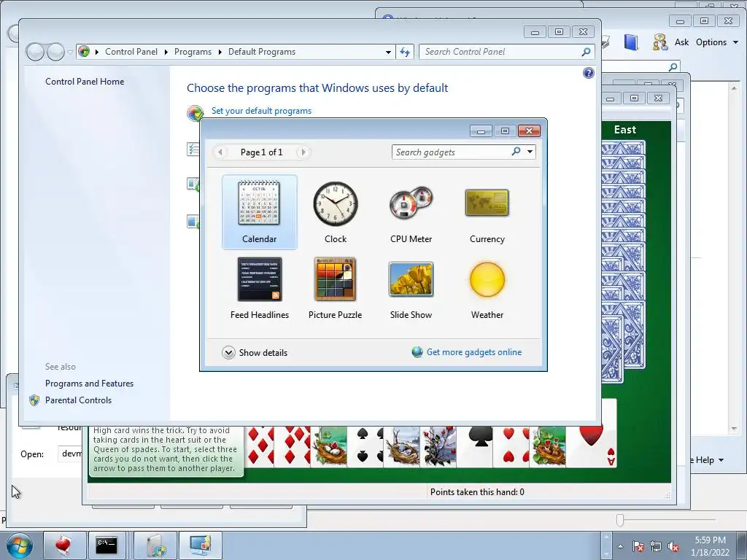747x560 pixels.
Task: Expand Show details in gadget gallery
Action: [x=255, y=352]
